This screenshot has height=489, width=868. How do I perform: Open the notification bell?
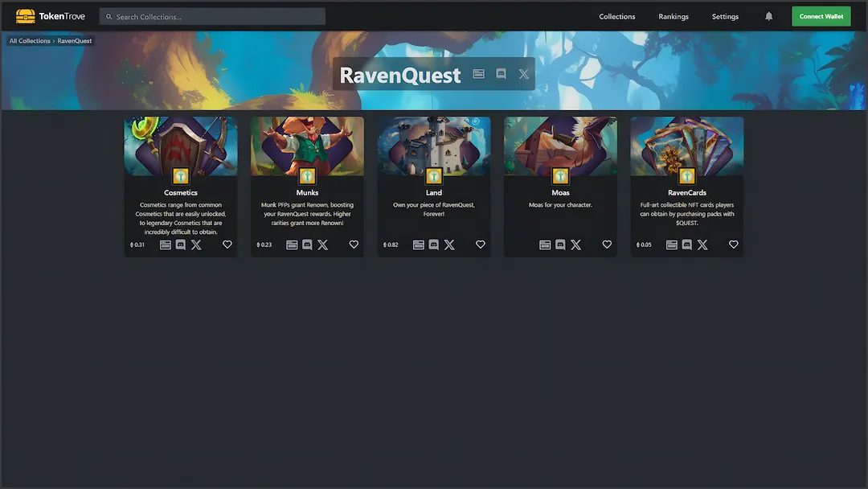click(768, 15)
